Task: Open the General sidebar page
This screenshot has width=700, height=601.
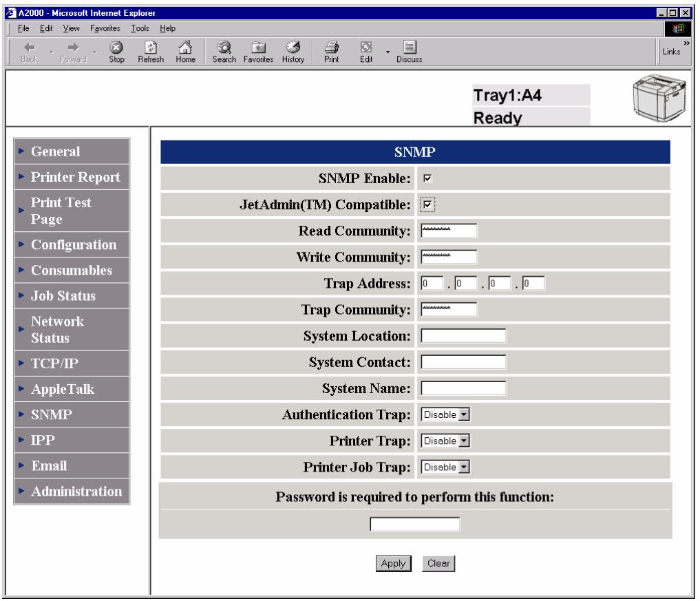Action: [72, 151]
